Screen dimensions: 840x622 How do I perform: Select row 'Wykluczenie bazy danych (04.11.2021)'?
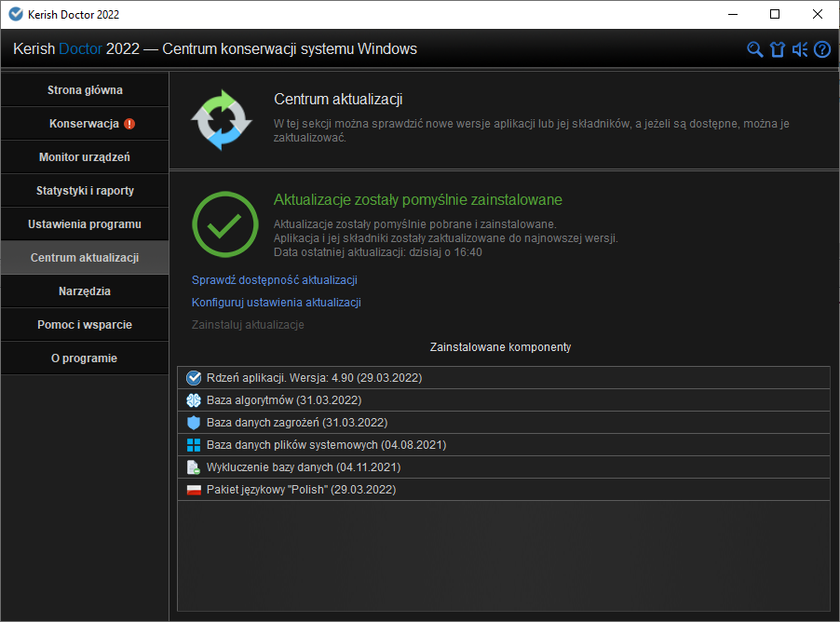click(504, 467)
